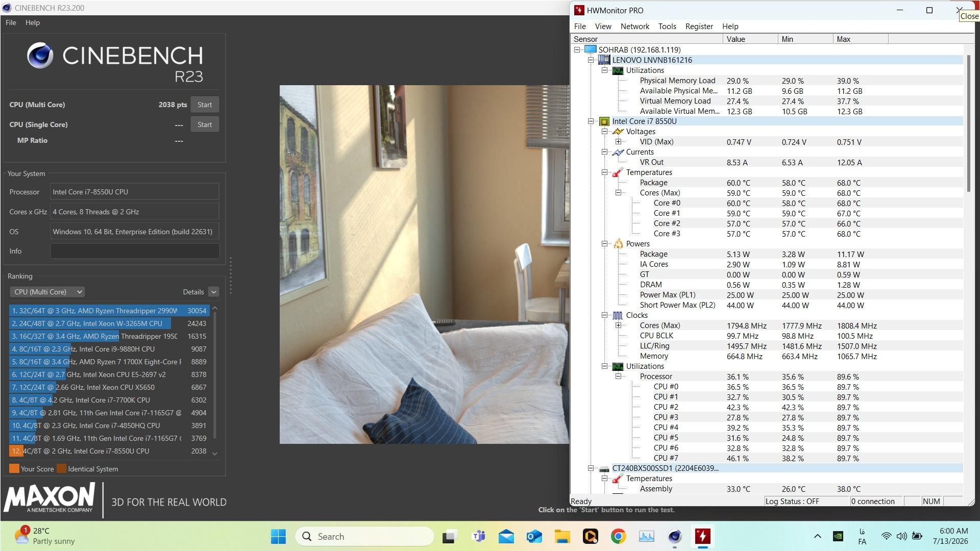Viewport: 980px width, 551px height.
Task: Click the Info text field
Action: click(135, 251)
